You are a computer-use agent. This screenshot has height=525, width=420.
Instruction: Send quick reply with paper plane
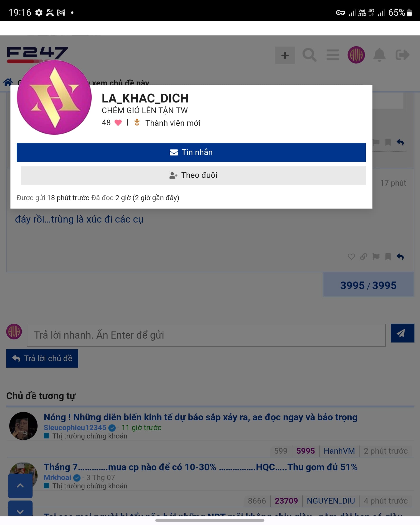[x=402, y=333]
